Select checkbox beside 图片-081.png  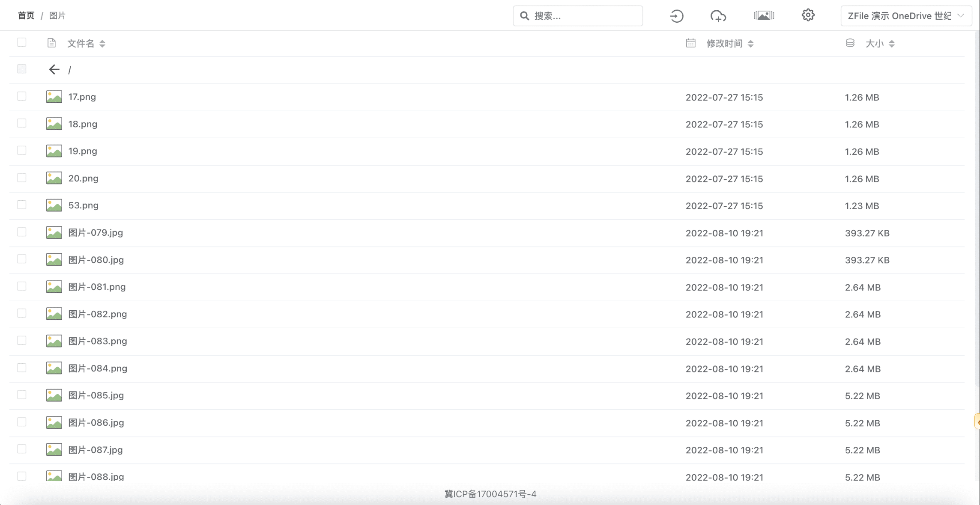click(x=22, y=286)
